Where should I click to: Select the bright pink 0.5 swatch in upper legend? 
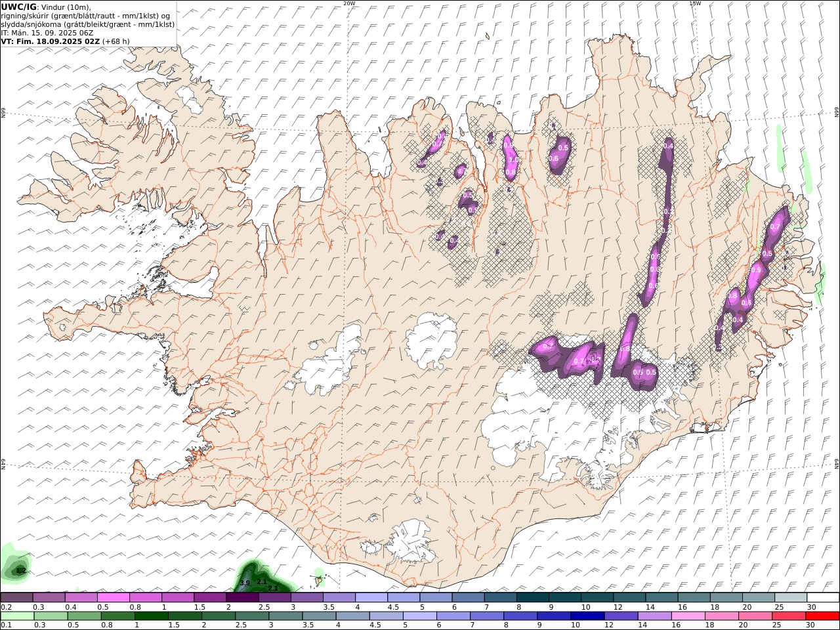click(113, 597)
